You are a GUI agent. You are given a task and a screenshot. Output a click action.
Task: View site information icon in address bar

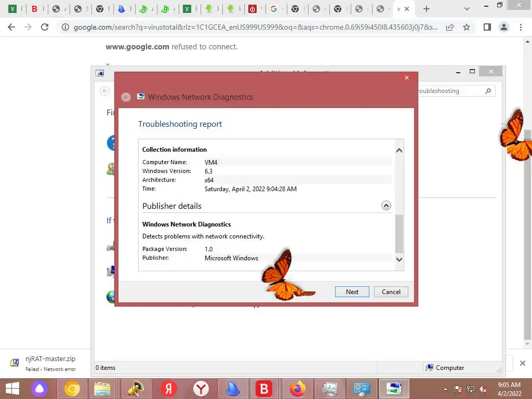coord(65,27)
